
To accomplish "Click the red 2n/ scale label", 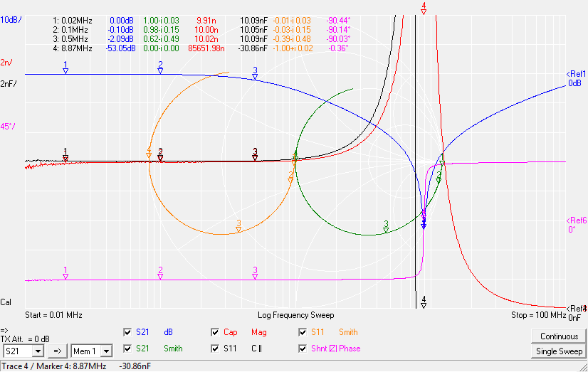I will tap(6, 63).
